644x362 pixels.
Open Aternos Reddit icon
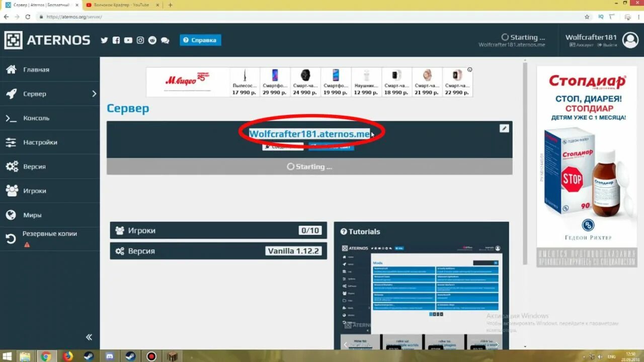[x=152, y=40]
